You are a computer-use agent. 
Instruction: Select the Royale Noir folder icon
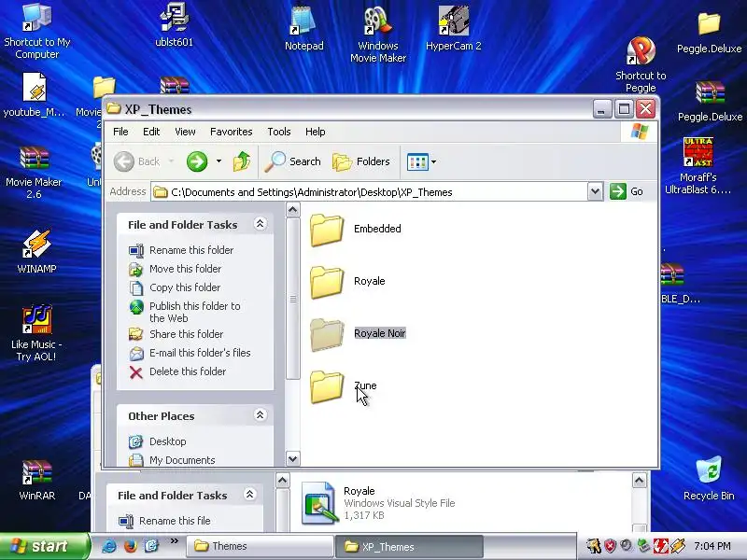tap(327, 334)
